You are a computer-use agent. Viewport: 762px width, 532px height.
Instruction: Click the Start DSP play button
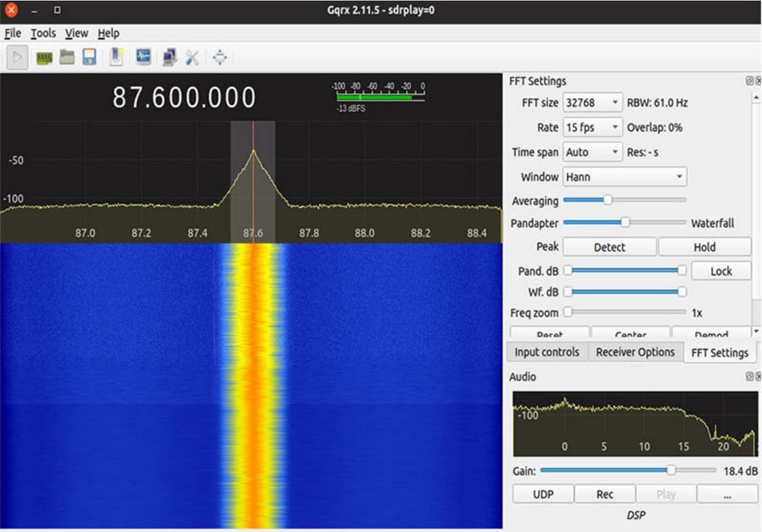click(x=18, y=57)
